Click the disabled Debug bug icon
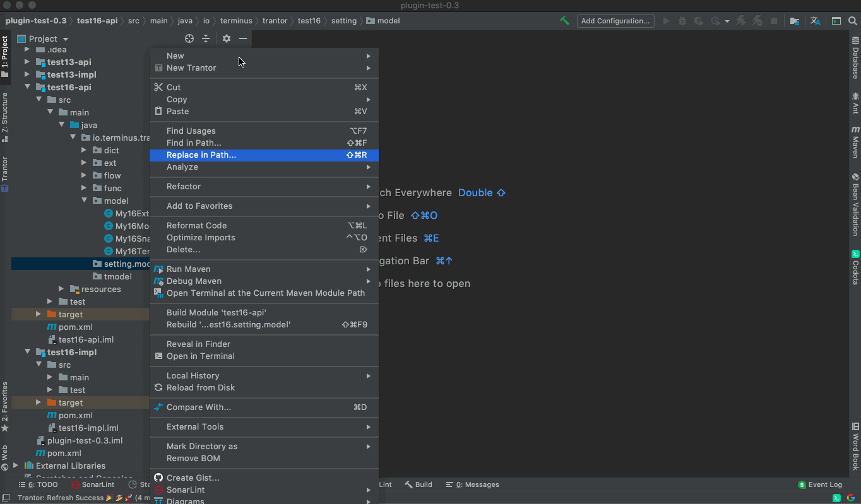Viewport: 861px width, 504px height. 682,21
